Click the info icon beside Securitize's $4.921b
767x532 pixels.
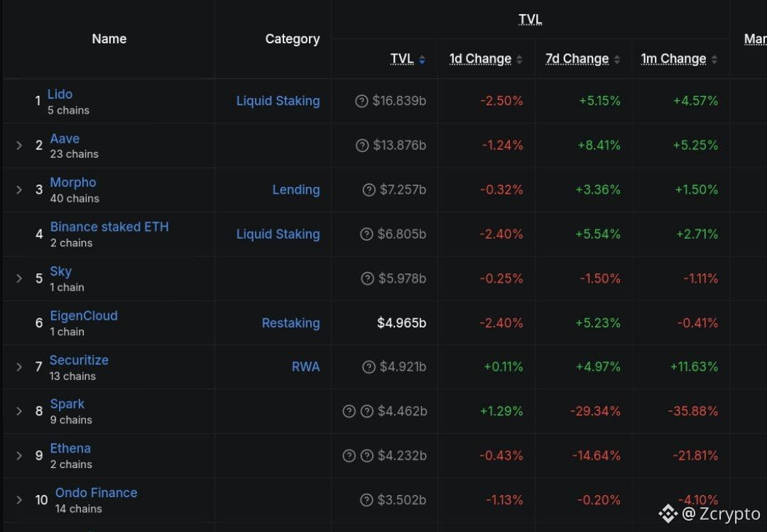[369, 367]
